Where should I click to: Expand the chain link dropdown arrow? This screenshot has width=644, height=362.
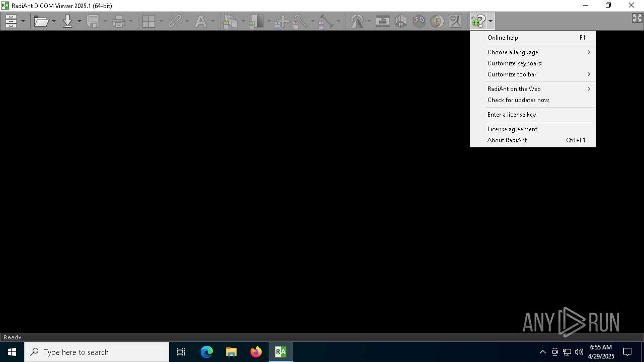[187, 21]
